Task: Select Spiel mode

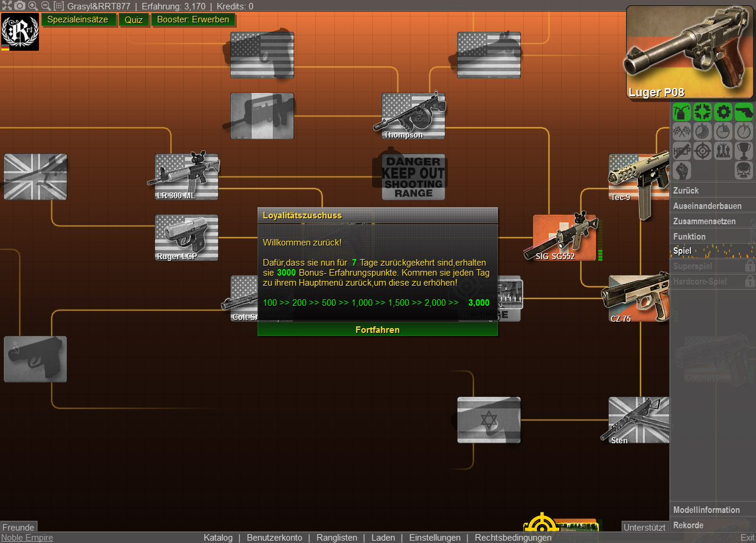Action: (x=712, y=251)
